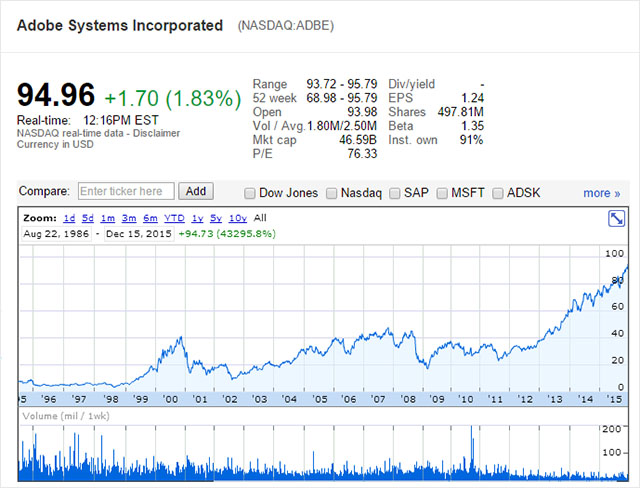This screenshot has height=488, width=640.
Task: Select 3m zoom range
Action: click(129, 218)
